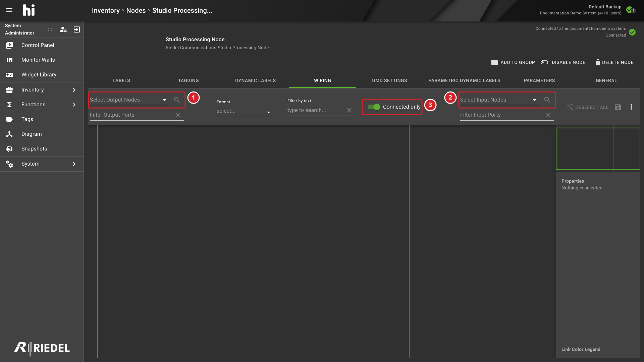Clear the Filter Output Ports field

pos(178,115)
